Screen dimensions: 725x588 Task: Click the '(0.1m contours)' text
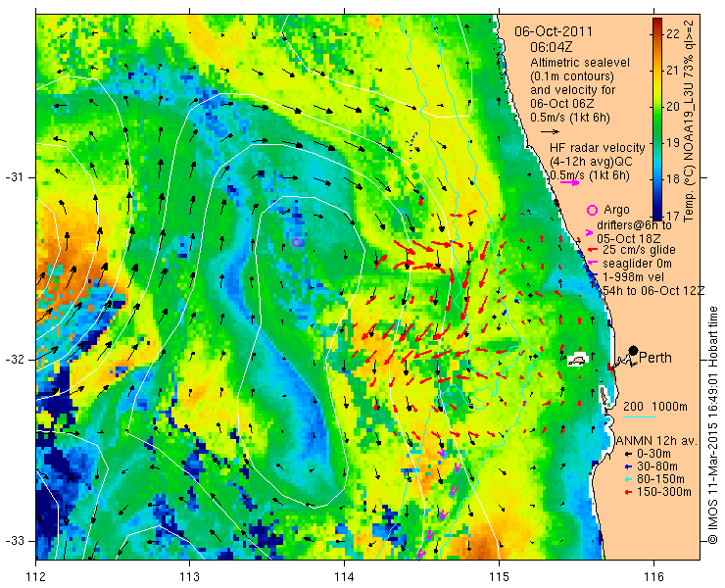point(572,75)
